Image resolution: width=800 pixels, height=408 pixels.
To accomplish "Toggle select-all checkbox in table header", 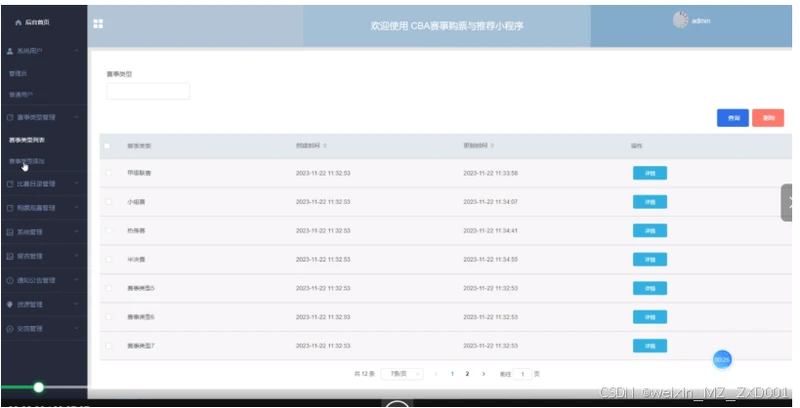I will (107, 146).
